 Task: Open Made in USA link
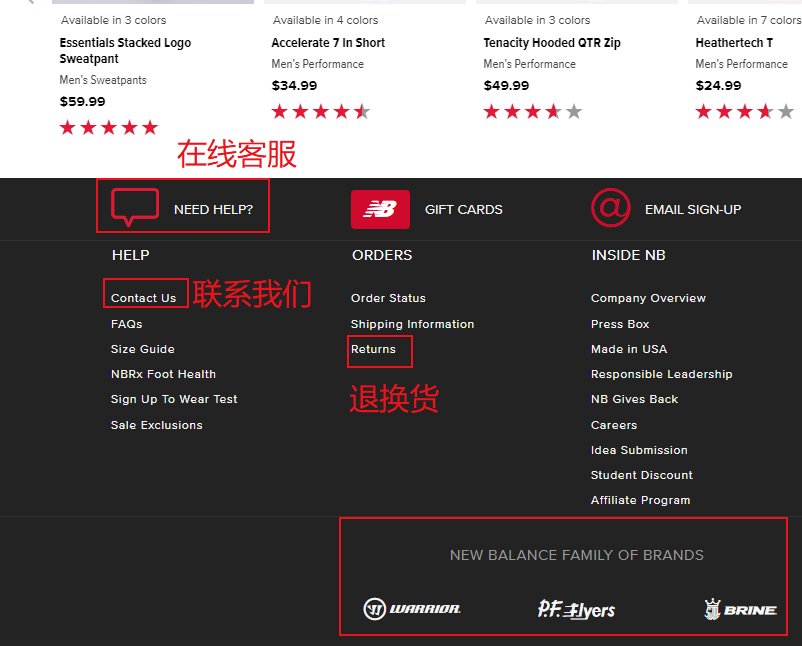[x=629, y=349]
